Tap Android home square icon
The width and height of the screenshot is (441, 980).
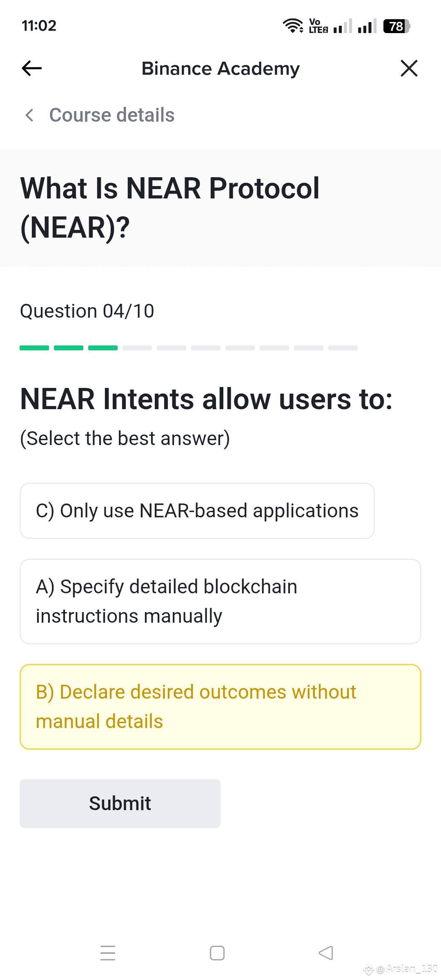click(217, 953)
